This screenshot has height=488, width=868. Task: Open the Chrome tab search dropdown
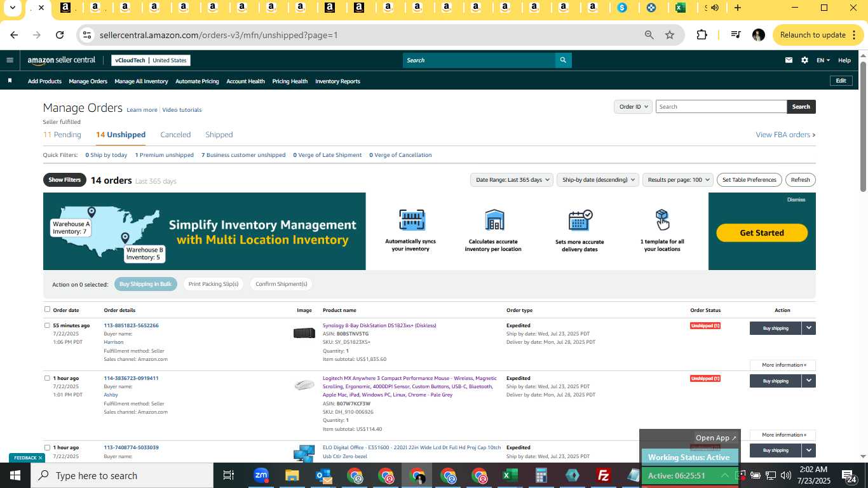tap(12, 8)
